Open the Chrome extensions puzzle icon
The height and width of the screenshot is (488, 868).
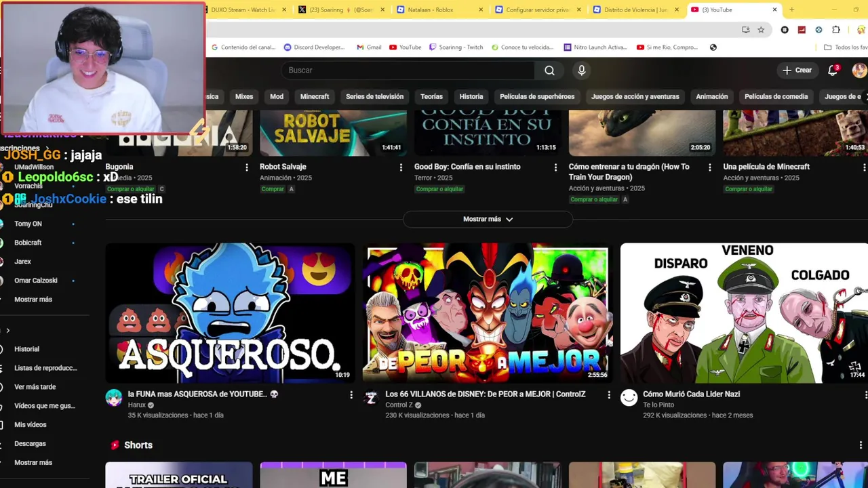pos(835,30)
